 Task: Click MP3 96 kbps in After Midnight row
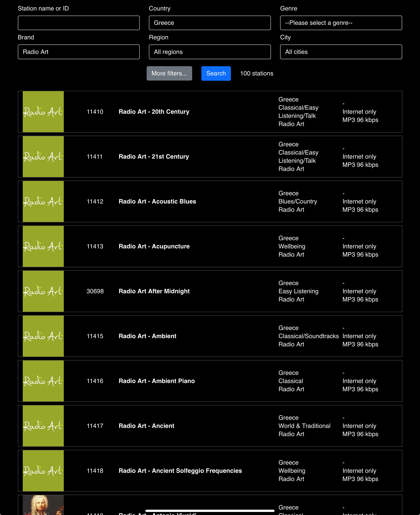(x=360, y=299)
